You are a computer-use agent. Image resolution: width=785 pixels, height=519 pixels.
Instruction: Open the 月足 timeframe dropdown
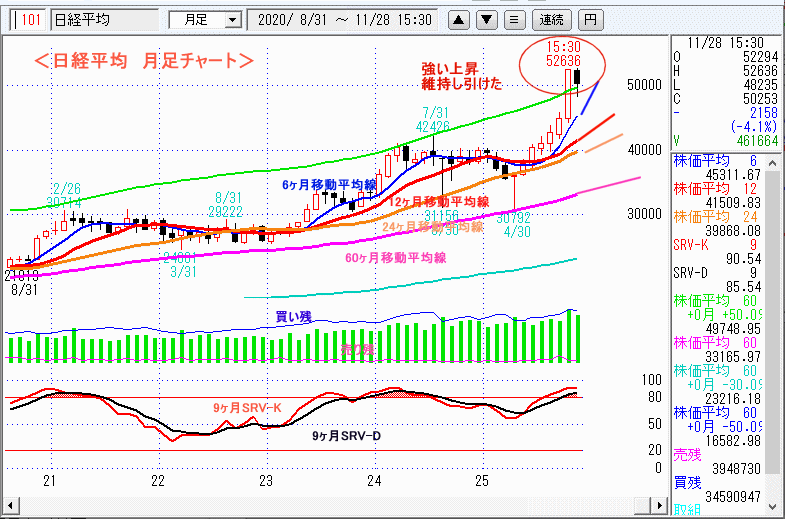pos(205,19)
